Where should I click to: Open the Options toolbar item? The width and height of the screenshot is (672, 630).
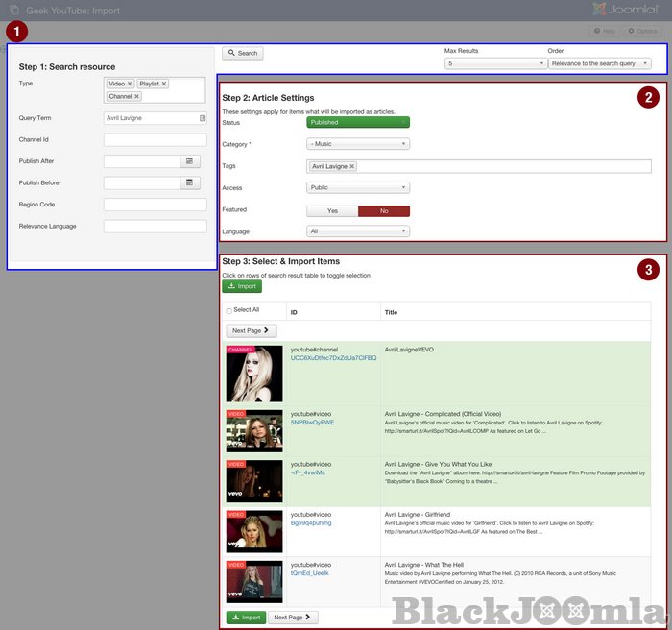point(642,32)
